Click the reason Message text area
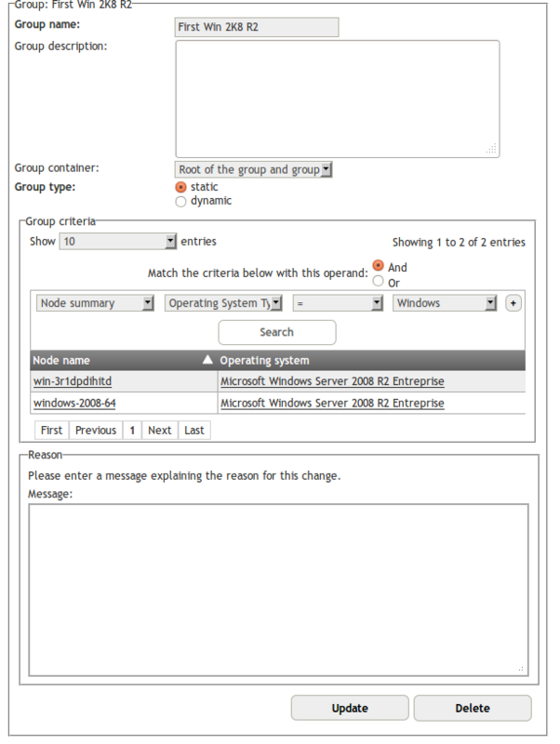Viewport: 560px width, 744px height. coord(278,591)
